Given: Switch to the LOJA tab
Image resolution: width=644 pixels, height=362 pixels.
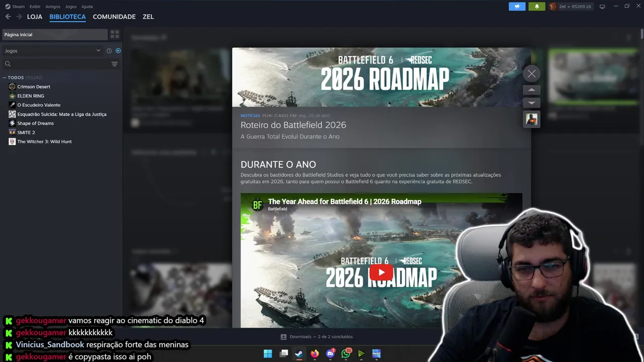Looking at the screenshot, I should [35, 17].
